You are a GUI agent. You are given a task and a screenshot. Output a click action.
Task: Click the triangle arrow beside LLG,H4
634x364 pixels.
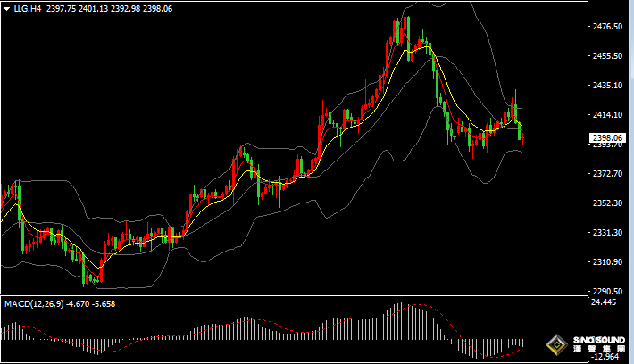(x=6, y=9)
